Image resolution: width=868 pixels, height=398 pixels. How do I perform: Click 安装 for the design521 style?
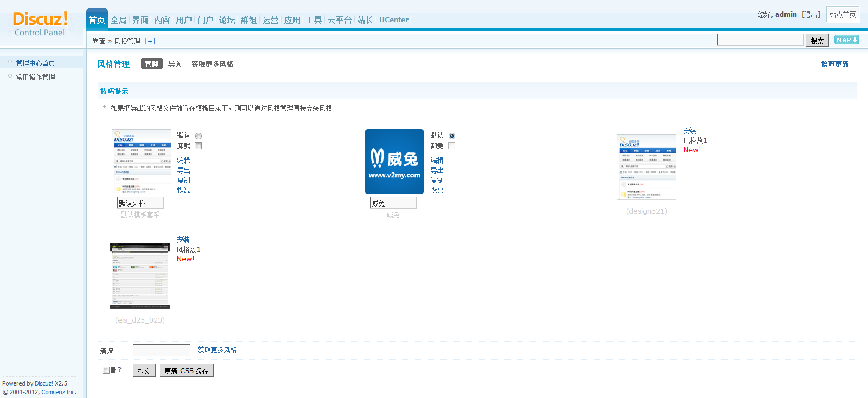690,131
